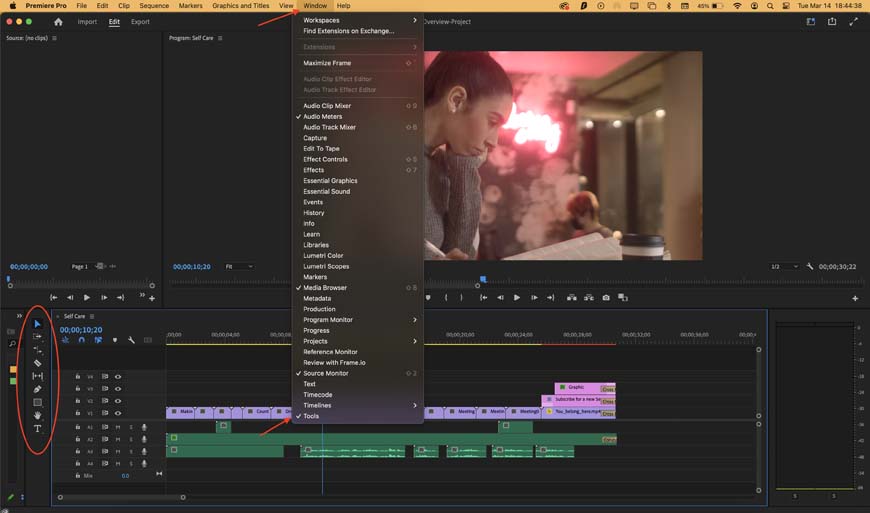Select the Razor tool
870x513 pixels.
click(38, 363)
